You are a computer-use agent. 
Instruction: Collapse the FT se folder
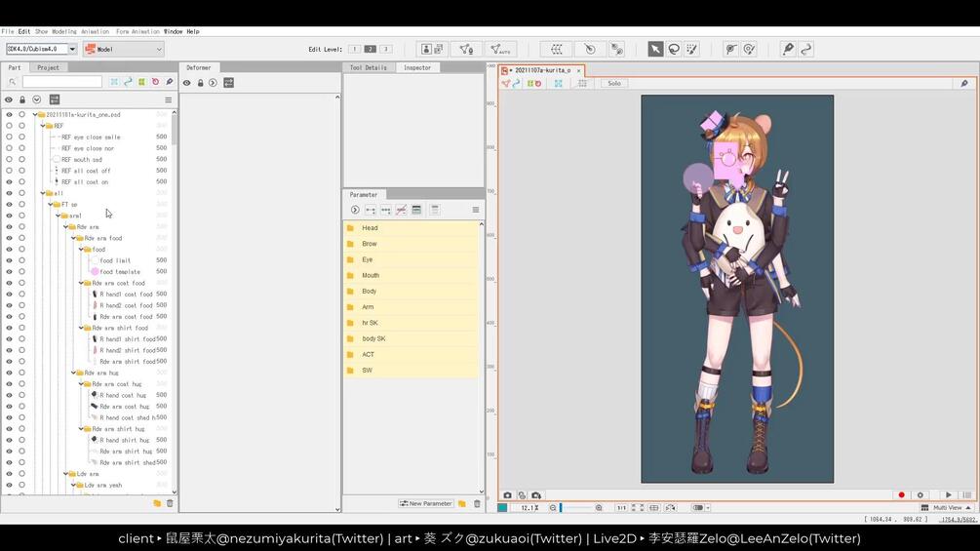coord(51,204)
